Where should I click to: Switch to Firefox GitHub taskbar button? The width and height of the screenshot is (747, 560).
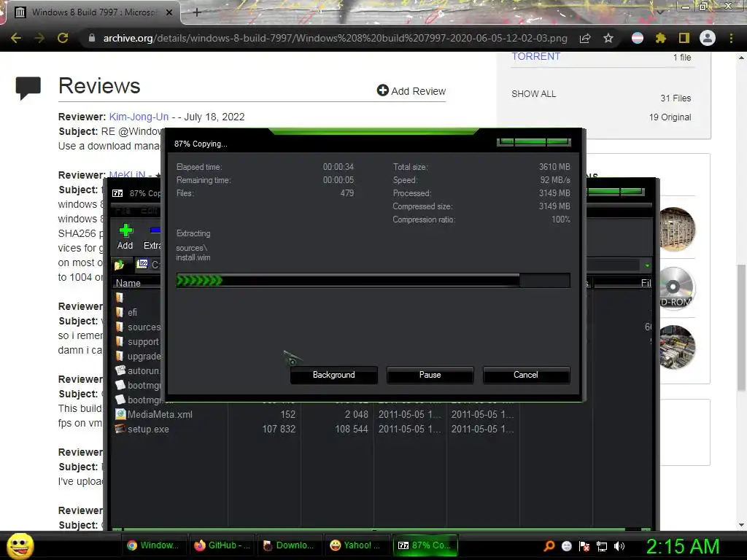pyautogui.click(x=222, y=545)
